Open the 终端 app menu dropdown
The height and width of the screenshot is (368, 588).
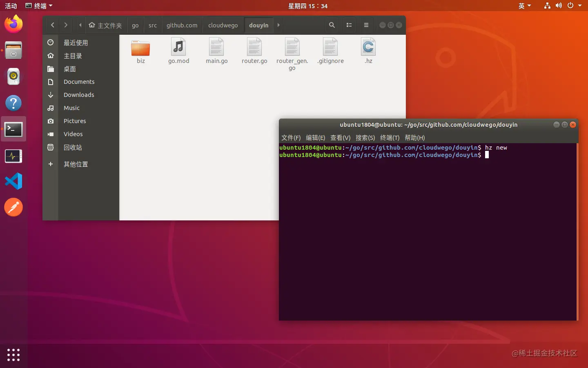(39, 6)
